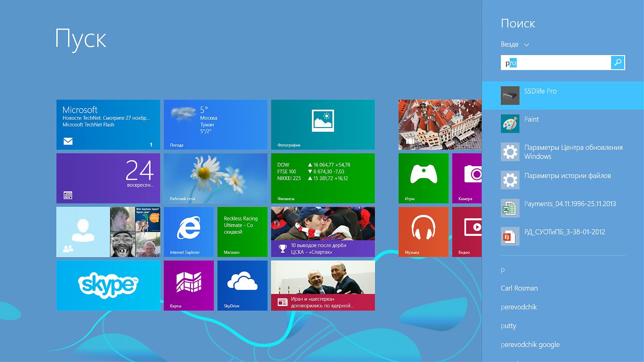The width and height of the screenshot is (644, 362).
Task: Open the Игры games tile
Action: point(423,178)
